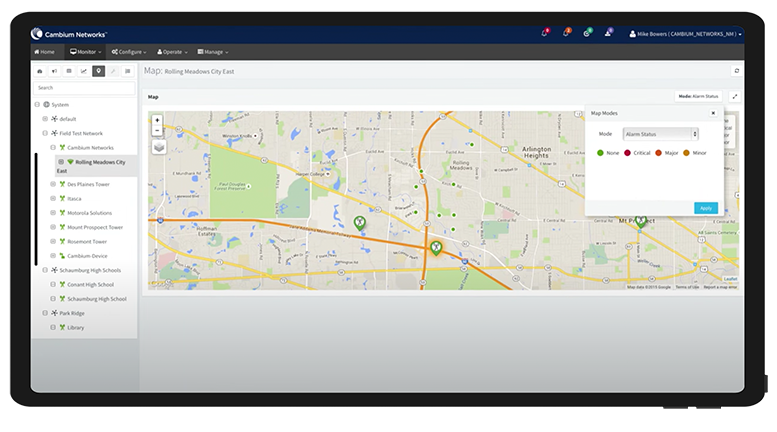Image resolution: width=777 pixels, height=432 pixels.
Task: Expand the Des Plaines Tower node
Action: (53, 184)
